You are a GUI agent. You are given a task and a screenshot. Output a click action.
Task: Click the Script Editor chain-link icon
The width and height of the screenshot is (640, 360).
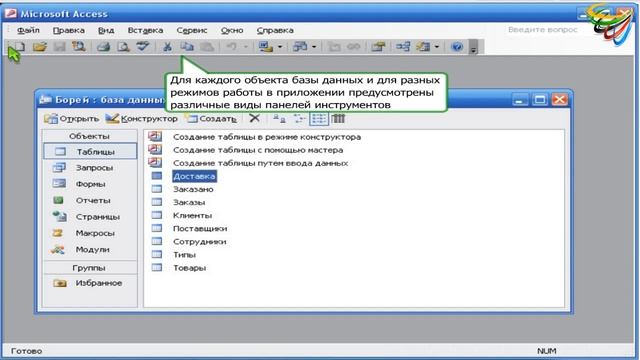coord(353,47)
